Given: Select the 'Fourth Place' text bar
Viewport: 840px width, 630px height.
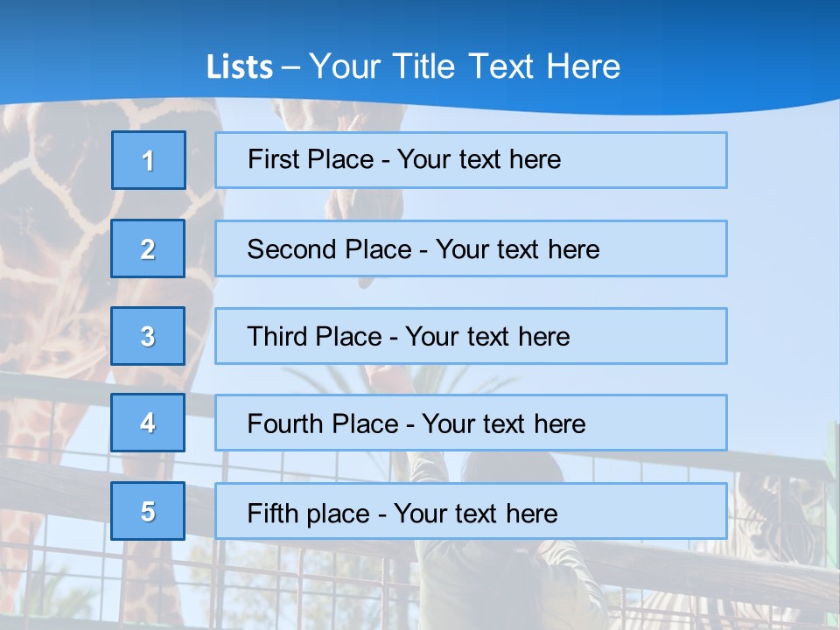Looking at the screenshot, I should 471,423.
